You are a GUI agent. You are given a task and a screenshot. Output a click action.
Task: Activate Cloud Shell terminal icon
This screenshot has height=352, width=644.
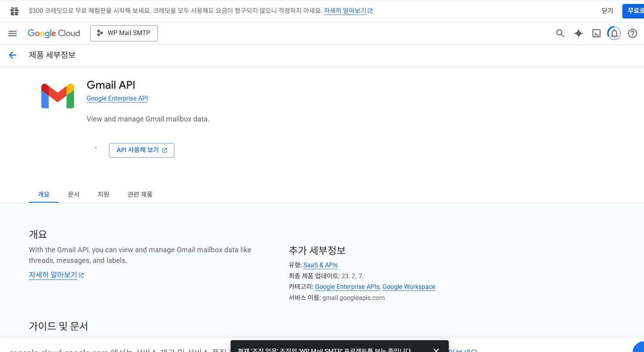click(x=596, y=34)
